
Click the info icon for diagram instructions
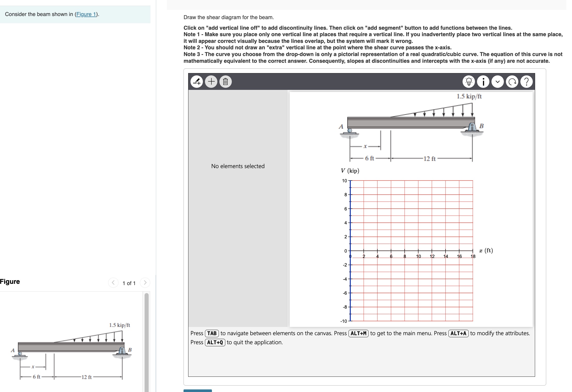(483, 81)
